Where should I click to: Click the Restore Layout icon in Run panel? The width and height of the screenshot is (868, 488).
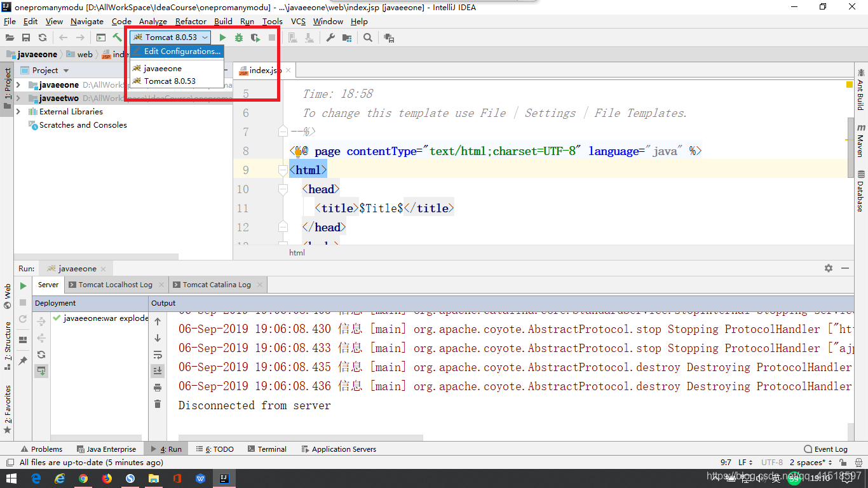pyautogui.click(x=24, y=340)
